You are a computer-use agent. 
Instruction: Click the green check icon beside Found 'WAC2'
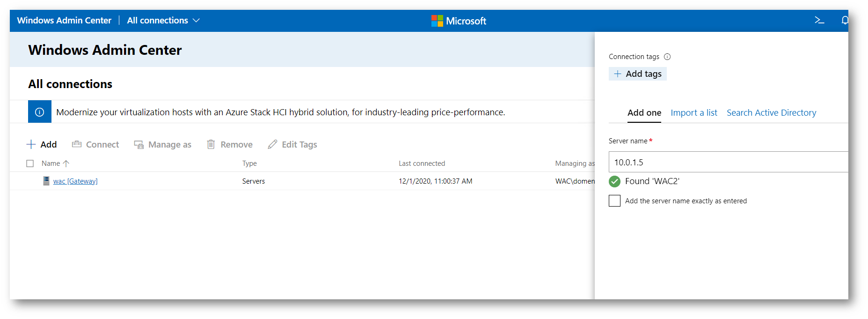coord(615,181)
